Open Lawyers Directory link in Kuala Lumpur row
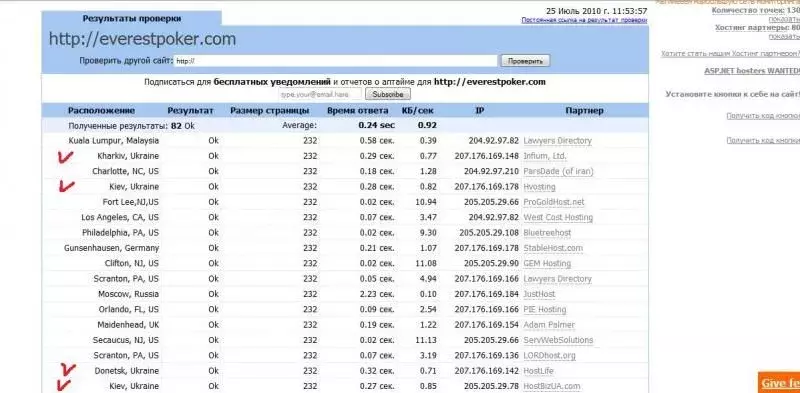 tap(558, 141)
